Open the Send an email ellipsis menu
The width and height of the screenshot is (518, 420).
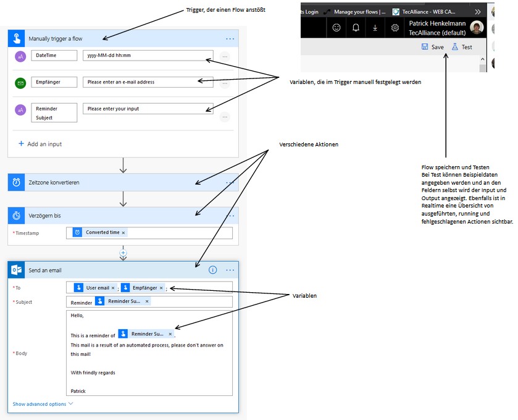[x=230, y=270]
